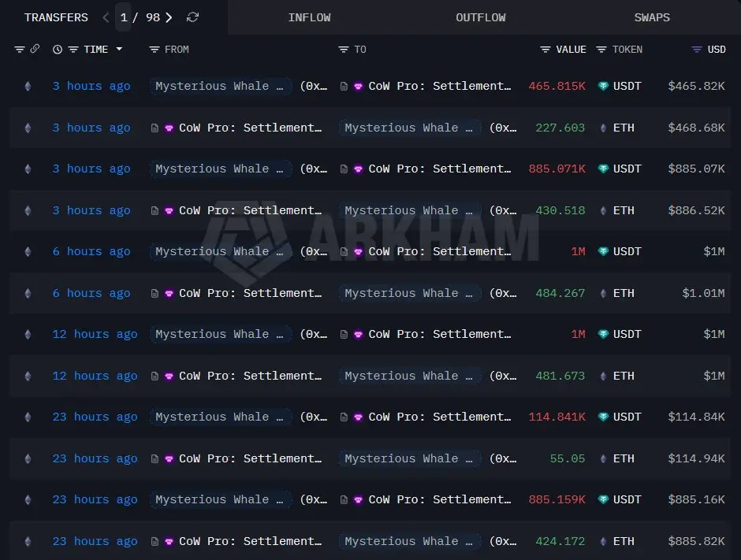The height and width of the screenshot is (560, 741).
Task: Switch to the INFLOW tab
Action: (310, 17)
